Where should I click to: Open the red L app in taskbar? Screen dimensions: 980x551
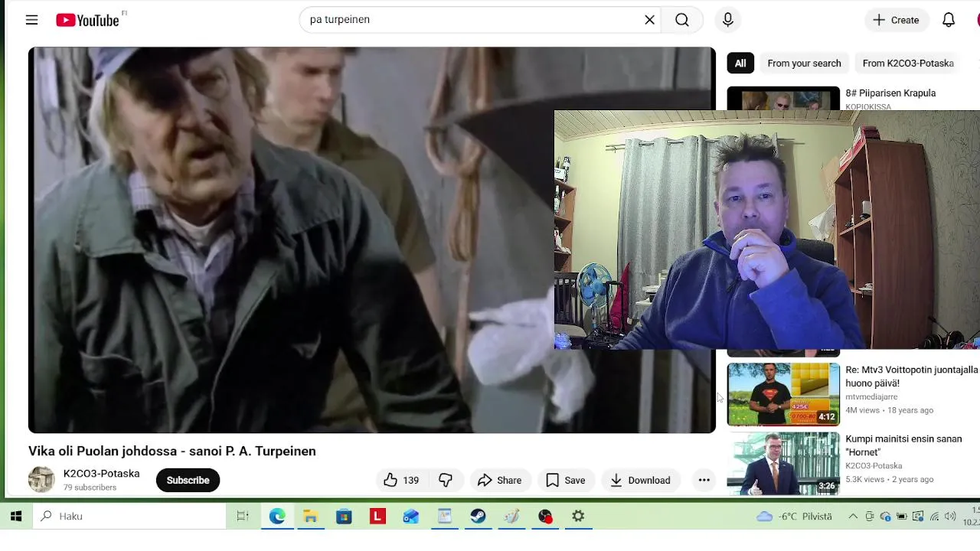[377, 517]
